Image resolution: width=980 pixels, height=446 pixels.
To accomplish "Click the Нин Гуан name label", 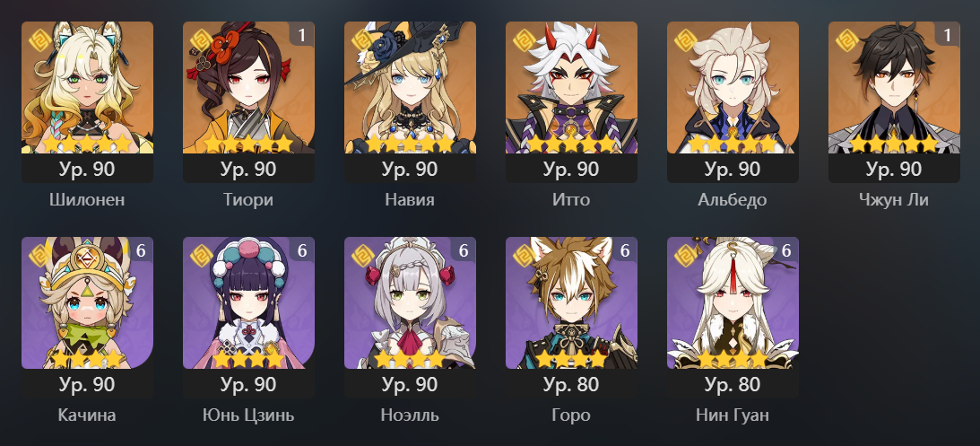I will [x=733, y=415].
